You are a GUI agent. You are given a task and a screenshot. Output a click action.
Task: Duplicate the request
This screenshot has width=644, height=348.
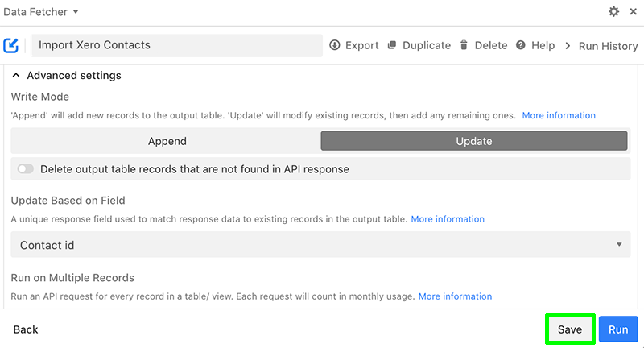419,45
